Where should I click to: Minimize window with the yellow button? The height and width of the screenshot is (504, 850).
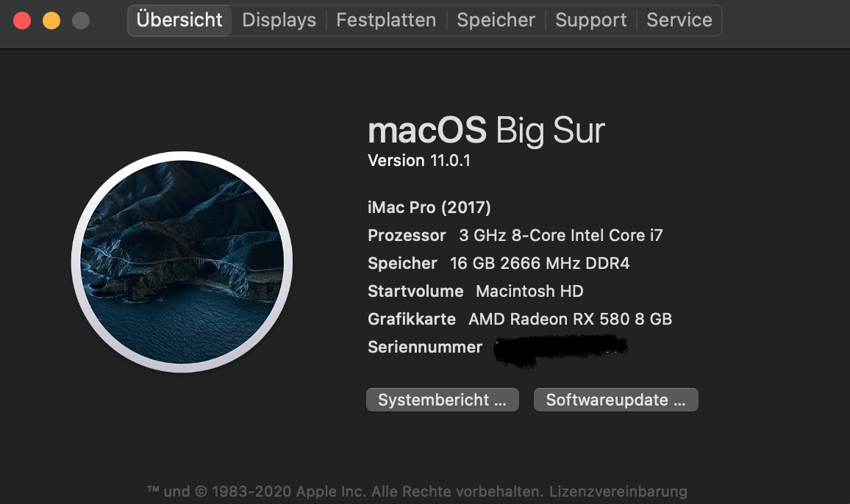51,21
